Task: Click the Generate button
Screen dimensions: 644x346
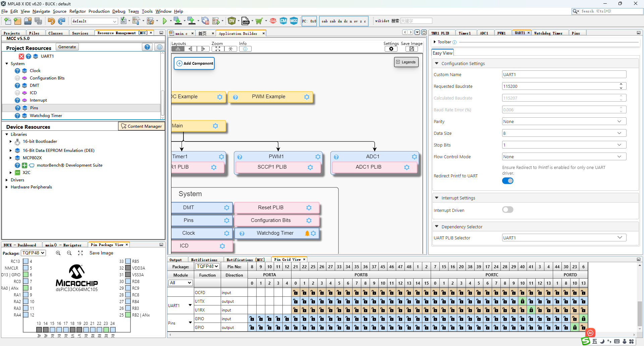Action: (x=67, y=47)
